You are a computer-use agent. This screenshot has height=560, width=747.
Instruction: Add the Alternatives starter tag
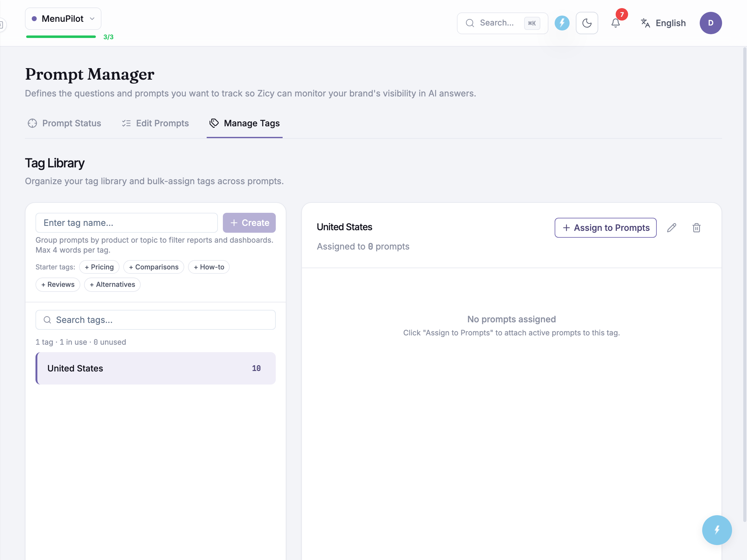point(112,285)
